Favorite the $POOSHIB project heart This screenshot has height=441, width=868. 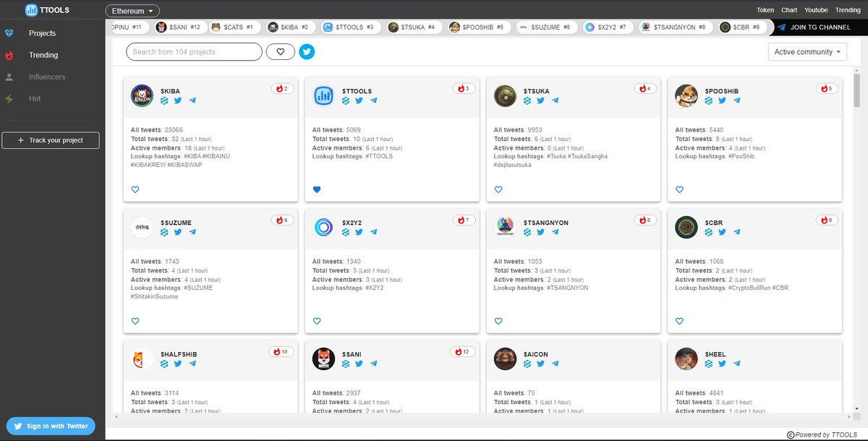[679, 190]
